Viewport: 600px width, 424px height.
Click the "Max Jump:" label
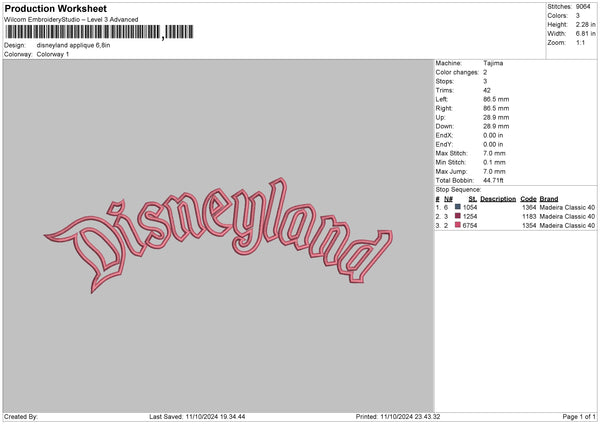(x=451, y=171)
